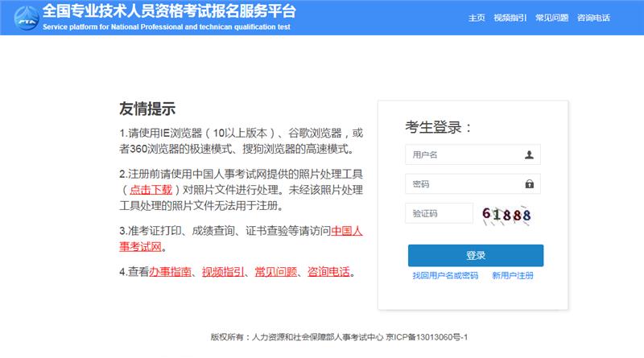
Task: Click the English subtitle 'Service platform for National Professional'
Action: pos(113,27)
